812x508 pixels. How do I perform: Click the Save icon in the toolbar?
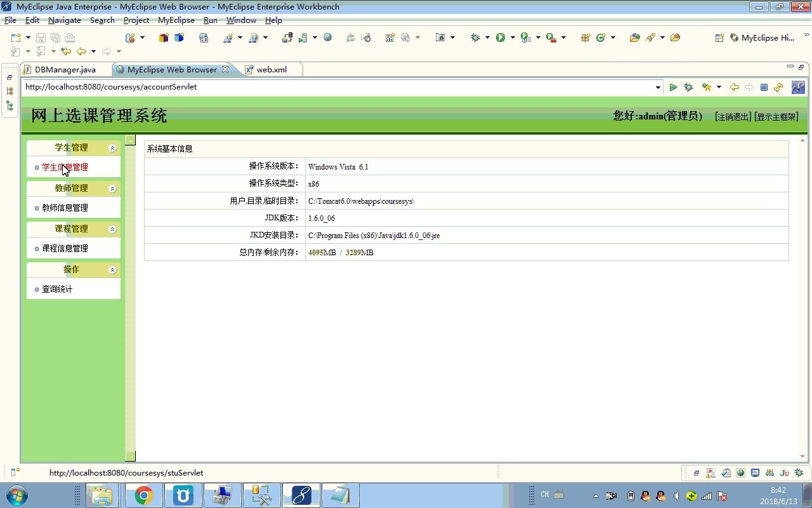pyautogui.click(x=41, y=37)
